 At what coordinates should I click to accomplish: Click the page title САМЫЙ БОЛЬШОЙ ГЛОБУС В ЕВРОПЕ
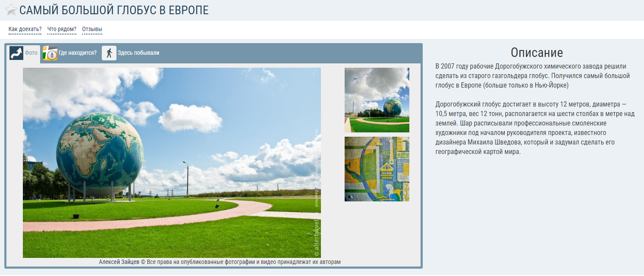click(x=114, y=10)
